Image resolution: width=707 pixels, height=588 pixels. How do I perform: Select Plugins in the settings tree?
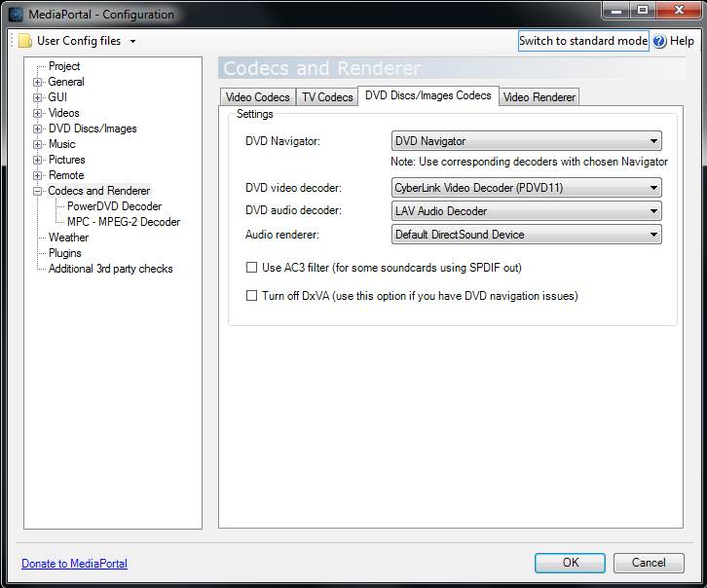click(65, 253)
